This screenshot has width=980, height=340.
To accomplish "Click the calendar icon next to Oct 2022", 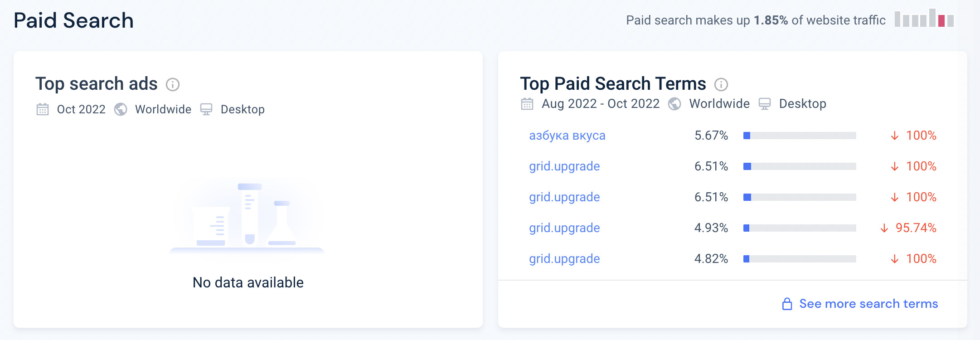I will (x=43, y=109).
